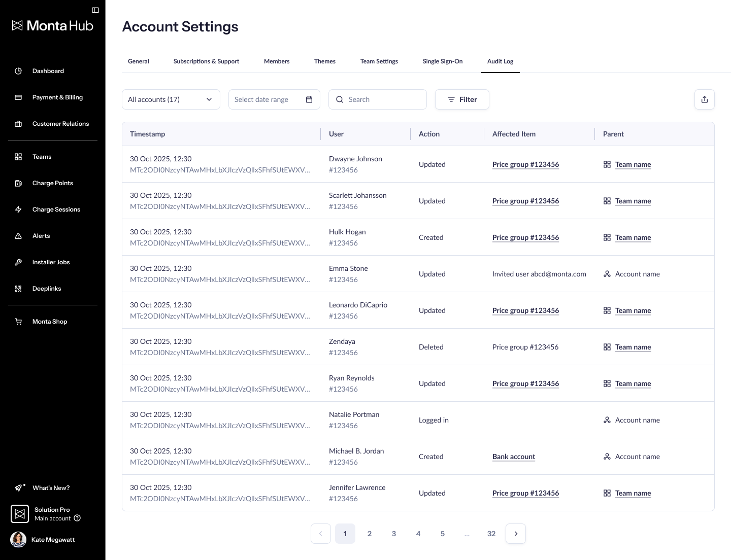Collapse the sidebar panel icon
Screen dimensions: 731x560
(95, 10)
